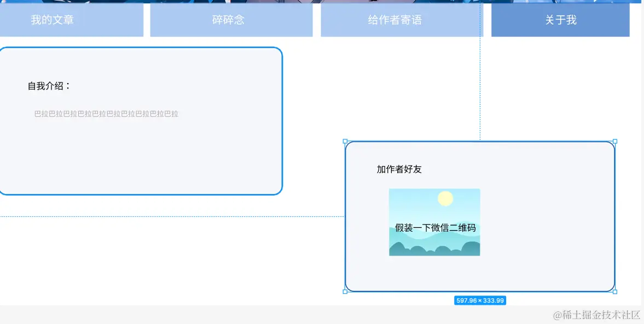Select the 给作者寄语 tab
Screen dimensions: 644x324
click(x=402, y=20)
